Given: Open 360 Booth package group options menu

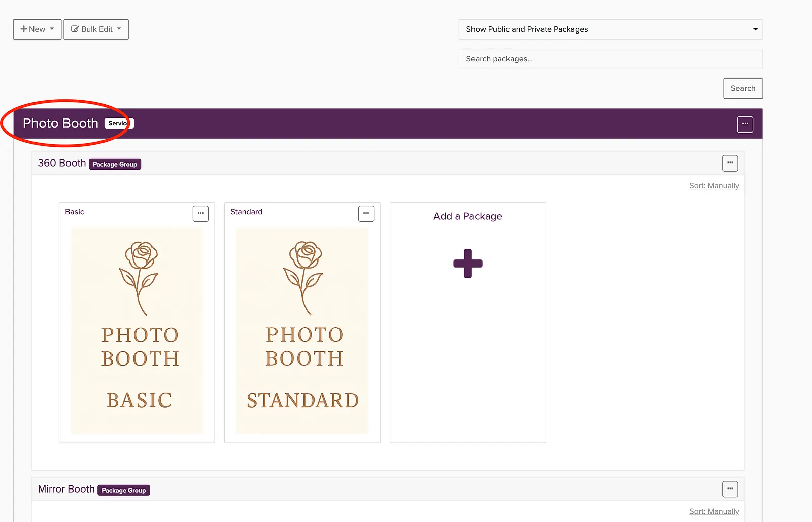Looking at the screenshot, I should [x=730, y=163].
